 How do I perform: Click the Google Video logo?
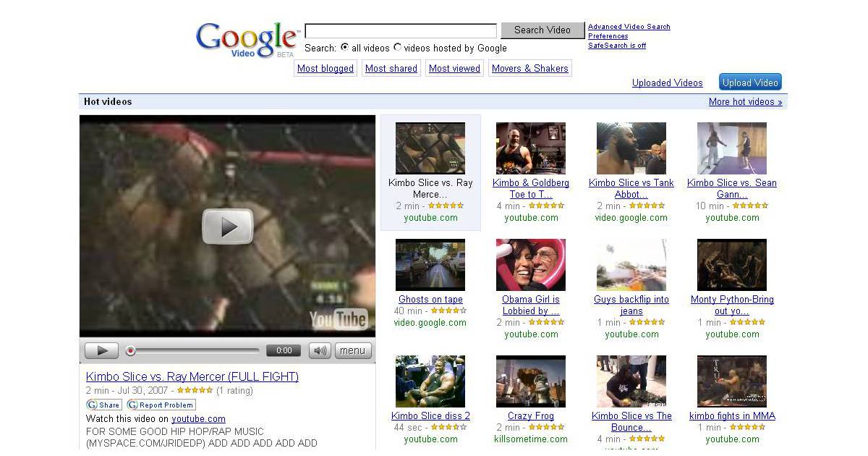[246, 39]
